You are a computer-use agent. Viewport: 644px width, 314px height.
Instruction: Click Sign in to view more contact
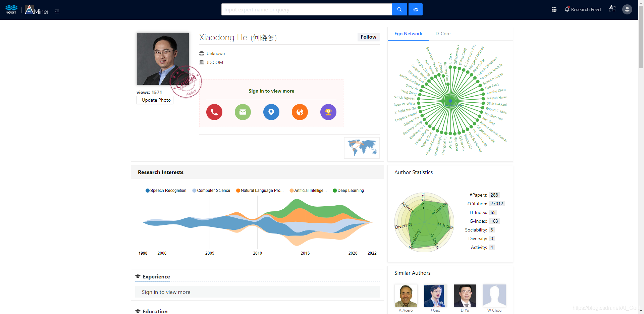coord(271,91)
